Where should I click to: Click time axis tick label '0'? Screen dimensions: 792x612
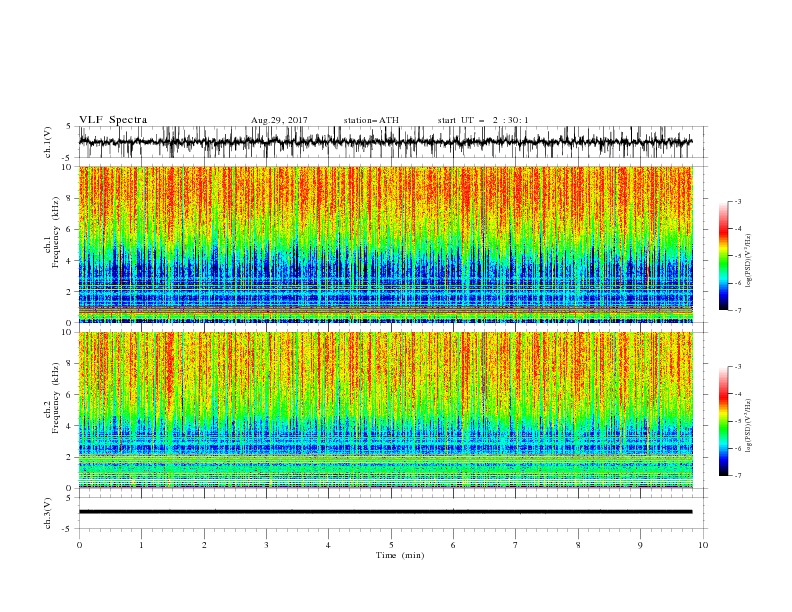coord(79,545)
